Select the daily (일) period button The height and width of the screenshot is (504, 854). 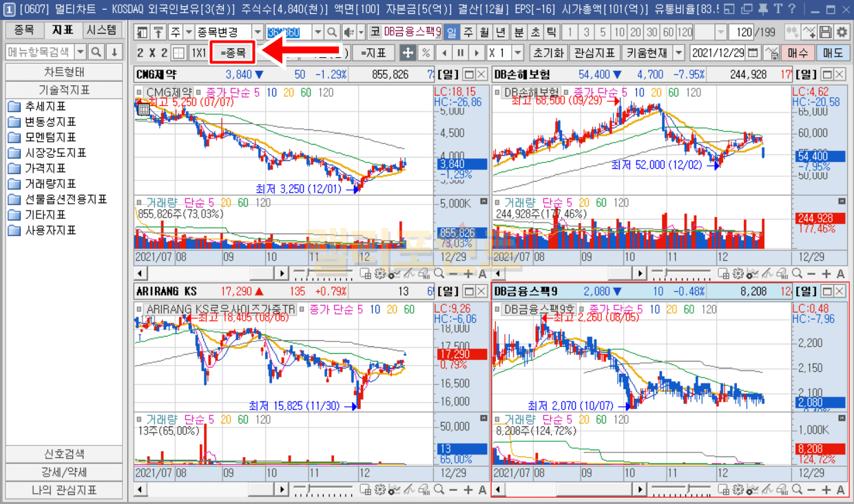(452, 32)
